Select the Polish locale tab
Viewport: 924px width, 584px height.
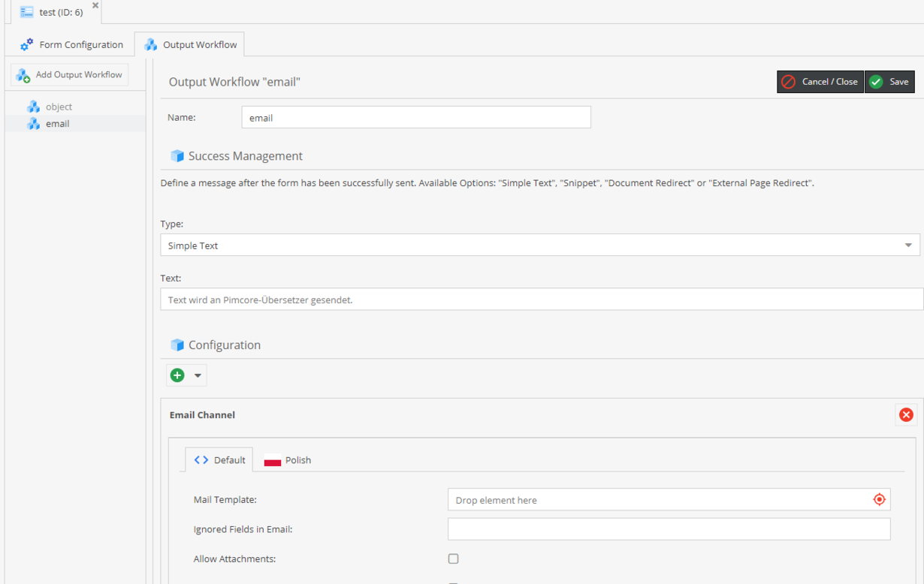coord(288,460)
